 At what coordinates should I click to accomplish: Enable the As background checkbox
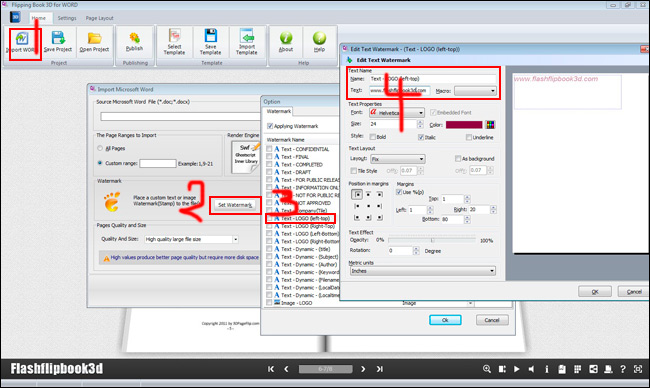tap(458, 158)
